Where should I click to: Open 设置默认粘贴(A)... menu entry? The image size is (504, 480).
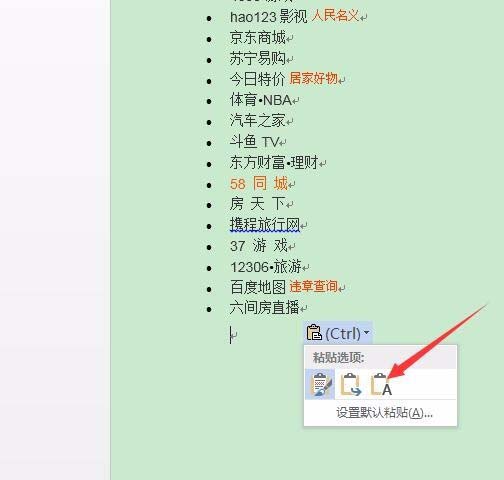click(x=384, y=413)
